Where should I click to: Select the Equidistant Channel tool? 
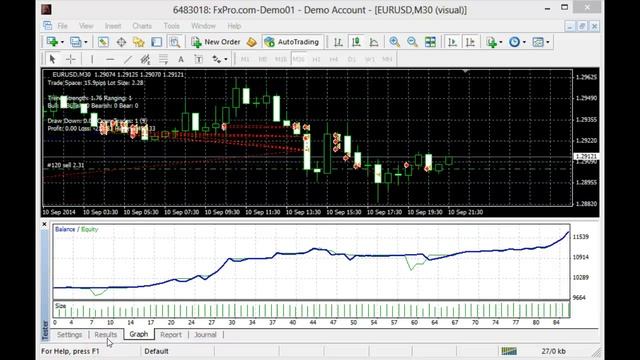click(x=145, y=59)
